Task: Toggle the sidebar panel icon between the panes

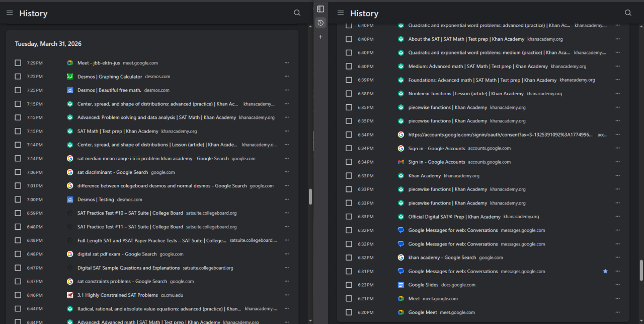Action: tap(320, 9)
